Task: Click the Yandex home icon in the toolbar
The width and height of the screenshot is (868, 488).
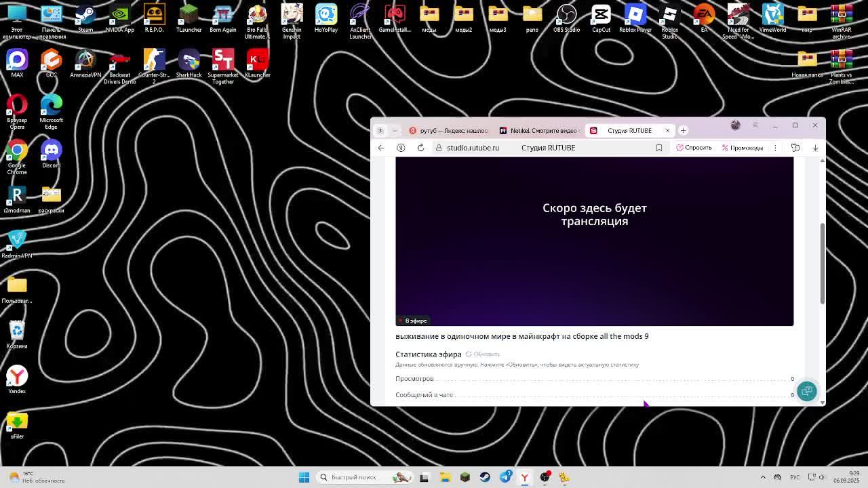Action: click(401, 148)
